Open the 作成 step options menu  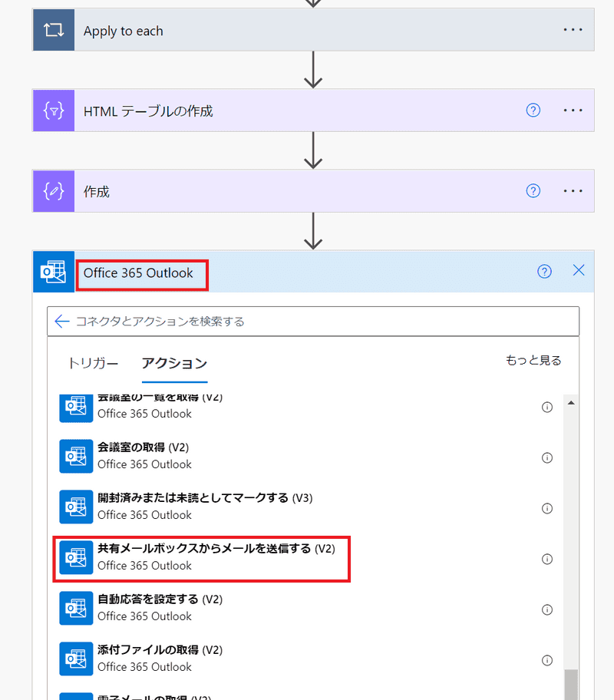pyautogui.click(x=573, y=191)
